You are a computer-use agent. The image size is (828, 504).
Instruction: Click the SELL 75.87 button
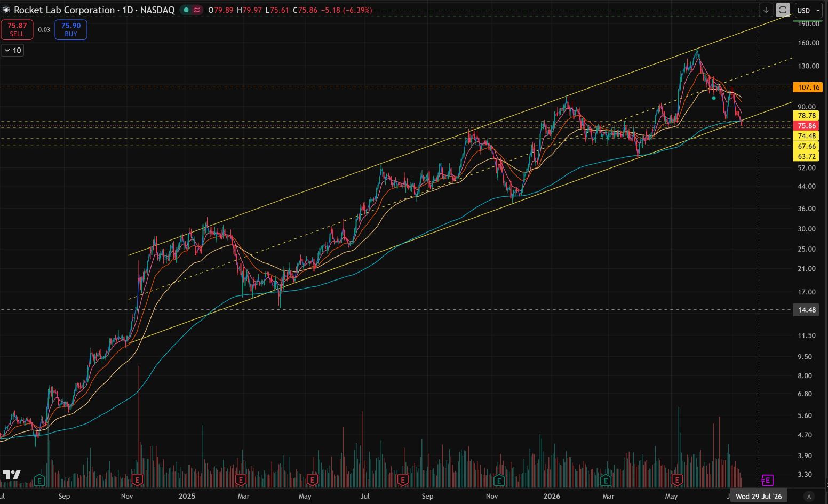point(17,29)
